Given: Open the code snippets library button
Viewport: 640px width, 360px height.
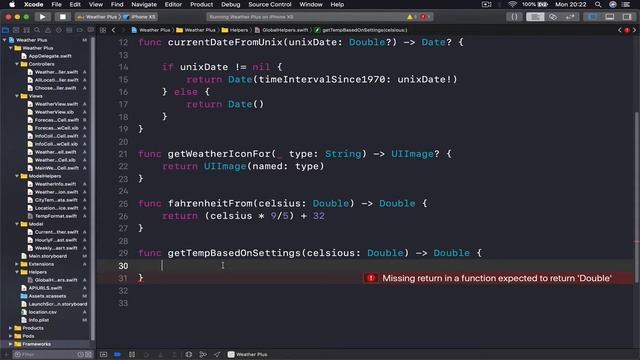Looking at the screenshot, I should 514,17.
